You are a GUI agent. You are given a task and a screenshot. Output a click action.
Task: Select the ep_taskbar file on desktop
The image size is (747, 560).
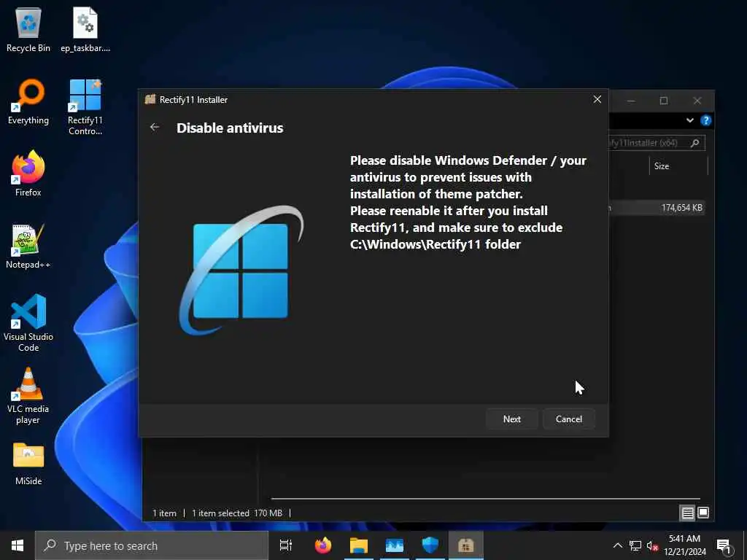[x=85, y=29]
